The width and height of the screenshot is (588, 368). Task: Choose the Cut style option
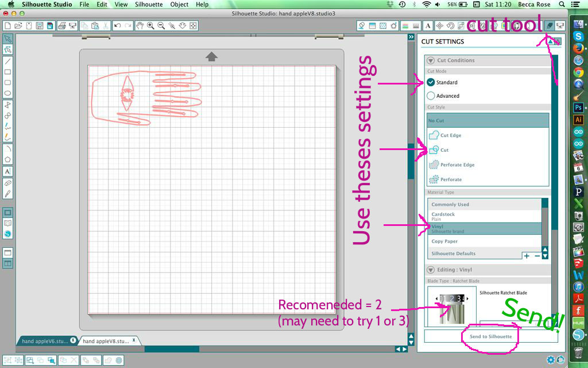[x=488, y=150]
